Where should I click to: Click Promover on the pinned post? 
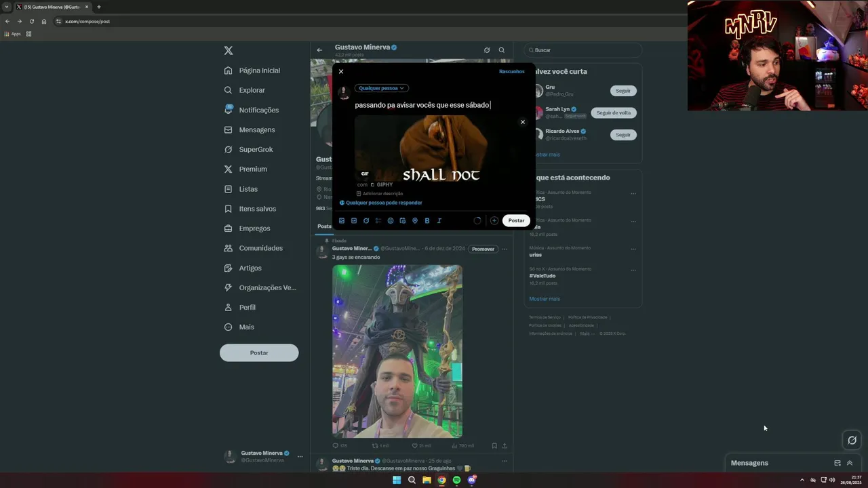[483, 249]
